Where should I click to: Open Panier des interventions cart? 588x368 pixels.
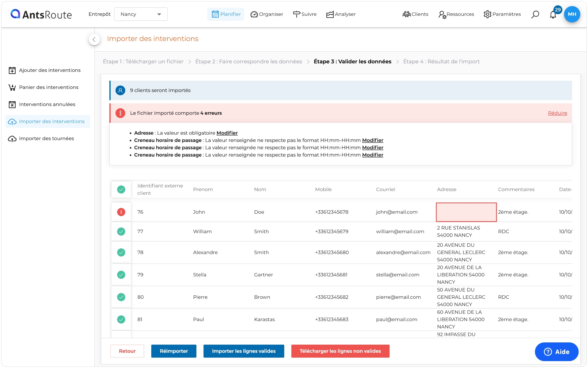pos(49,87)
